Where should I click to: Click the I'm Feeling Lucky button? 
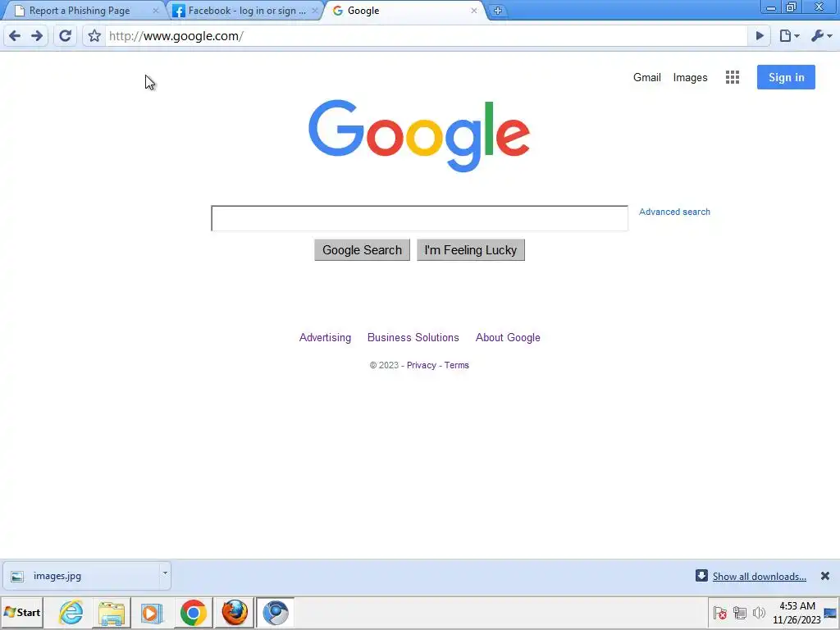[471, 250]
